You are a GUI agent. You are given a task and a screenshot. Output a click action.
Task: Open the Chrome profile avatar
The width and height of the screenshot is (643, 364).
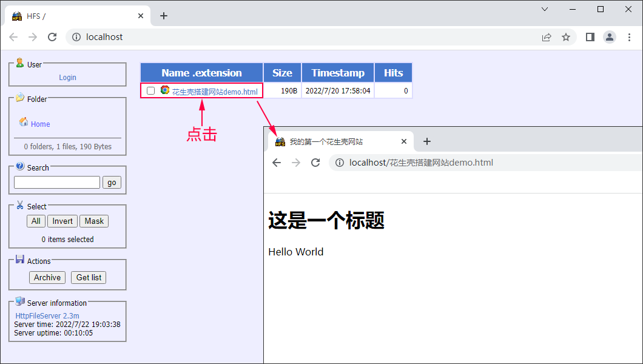coord(609,37)
